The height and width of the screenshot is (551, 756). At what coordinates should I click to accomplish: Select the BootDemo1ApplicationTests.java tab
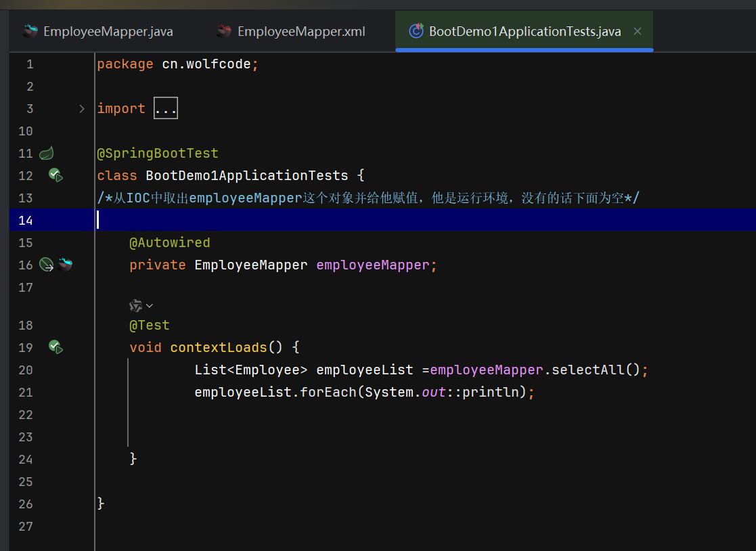click(x=525, y=31)
